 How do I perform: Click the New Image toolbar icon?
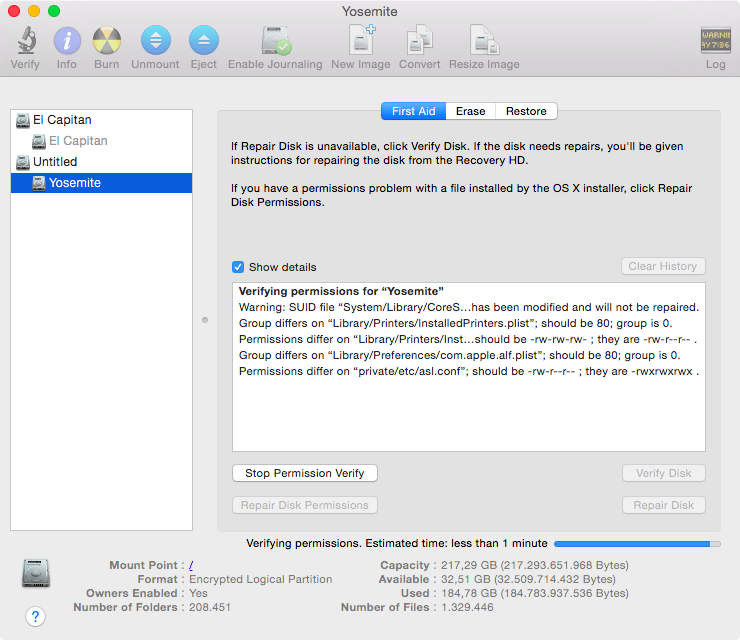point(360,41)
